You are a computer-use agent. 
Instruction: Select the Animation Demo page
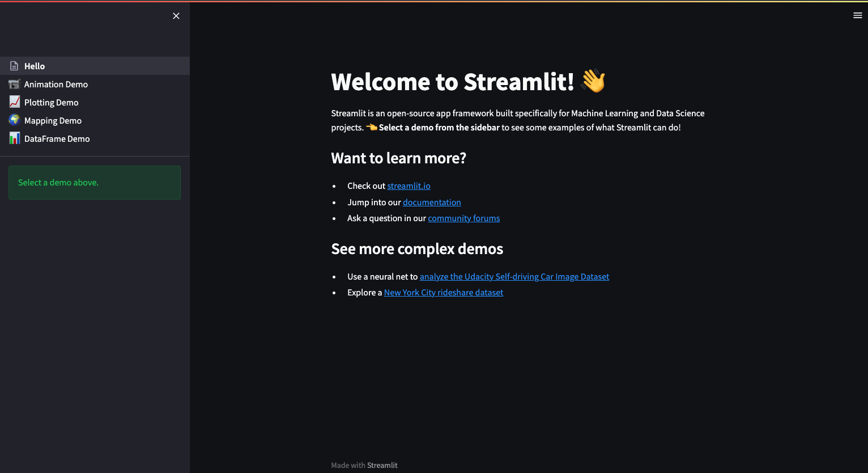point(56,84)
